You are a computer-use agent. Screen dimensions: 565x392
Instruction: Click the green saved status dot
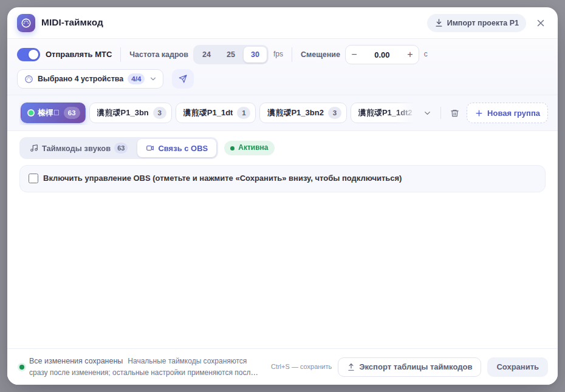pyautogui.click(x=22, y=367)
